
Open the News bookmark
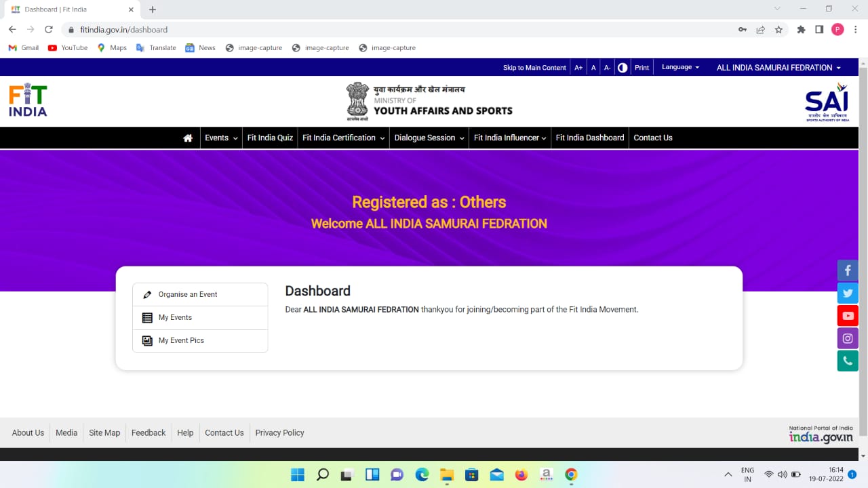[x=201, y=47]
